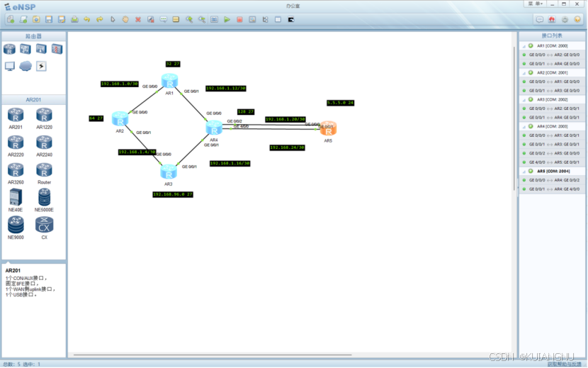Select interface row GE 0/0/1 to AR3: GE 0/0/0
Screen dimensions: 588x368
552,91
